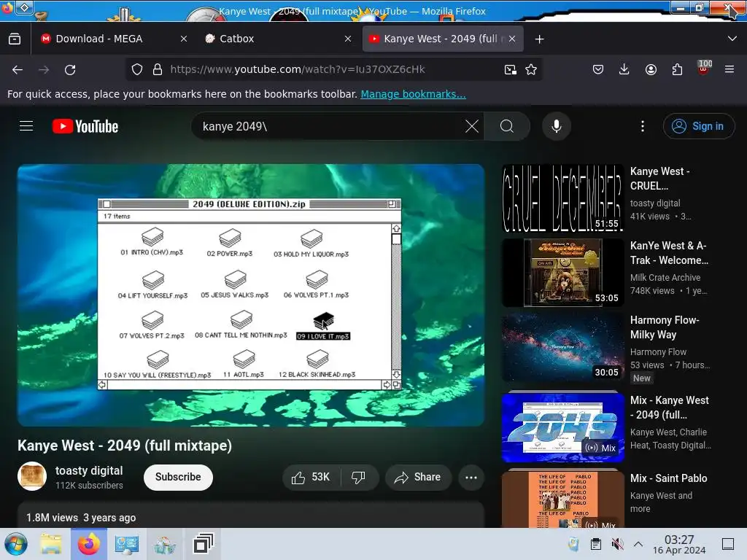
Task: Open the taskbar task view icon
Action: coord(203,544)
